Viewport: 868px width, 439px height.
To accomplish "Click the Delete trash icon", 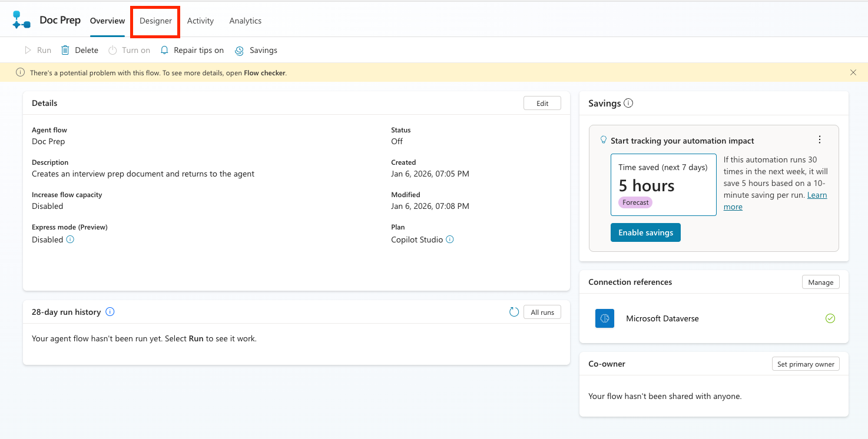I will pos(65,51).
